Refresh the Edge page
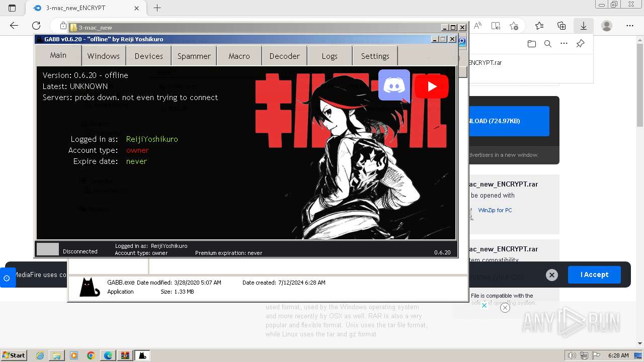 (x=36, y=26)
